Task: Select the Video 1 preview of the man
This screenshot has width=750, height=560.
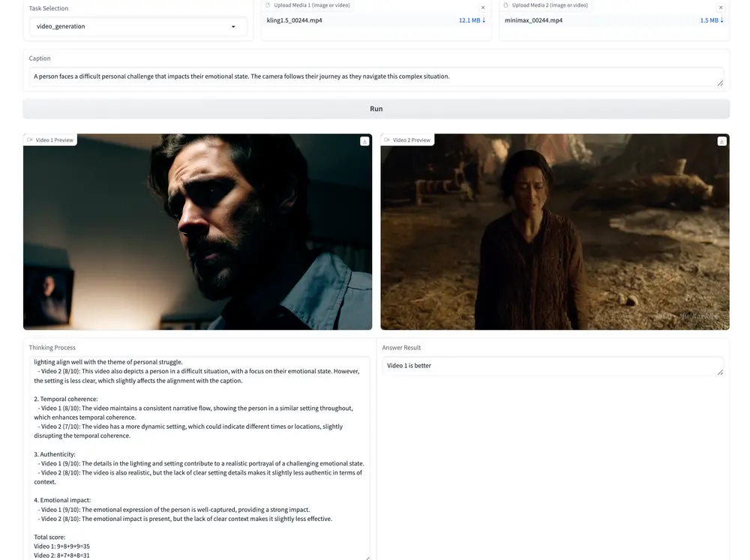Action: tap(197, 232)
